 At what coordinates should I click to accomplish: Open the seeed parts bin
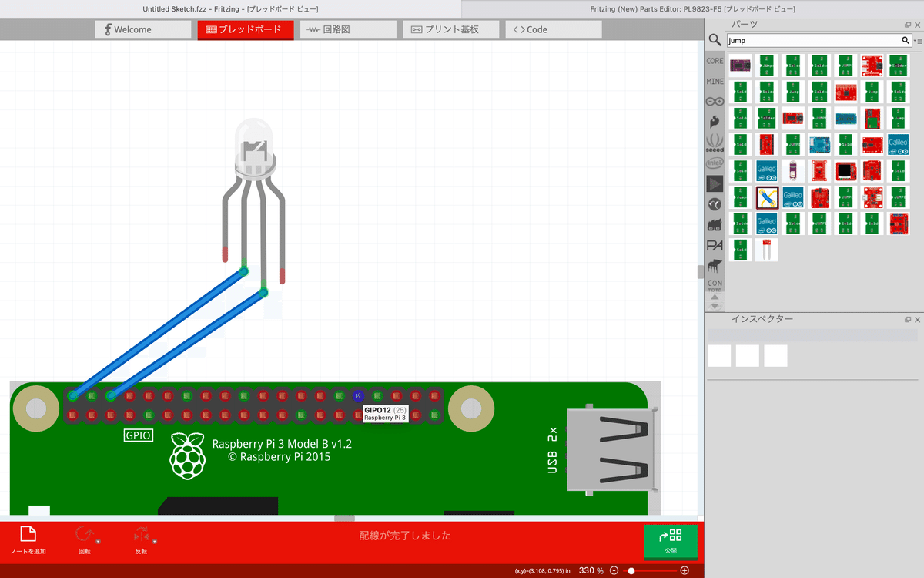(715, 143)
